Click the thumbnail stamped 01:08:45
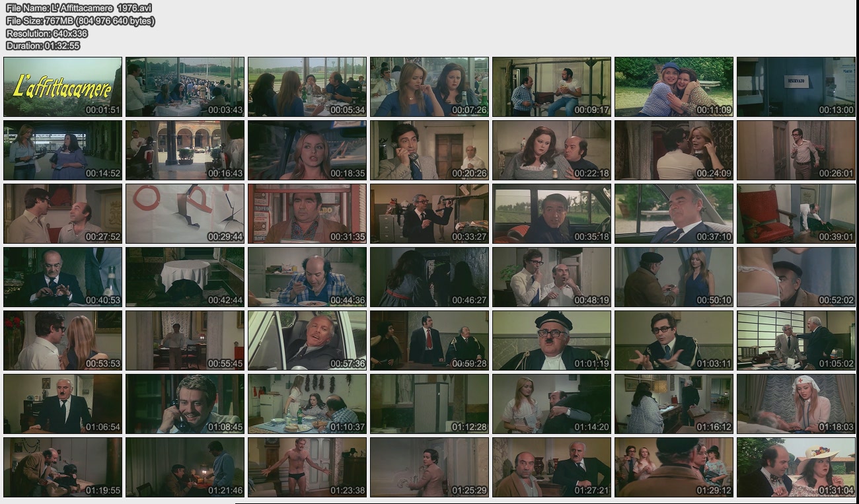The height and width of the screenshot is (504, 859). (x=185, y=404)
